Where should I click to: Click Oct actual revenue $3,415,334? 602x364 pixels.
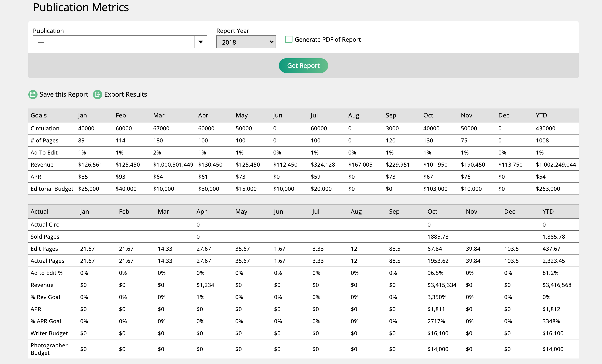(442, 285)
